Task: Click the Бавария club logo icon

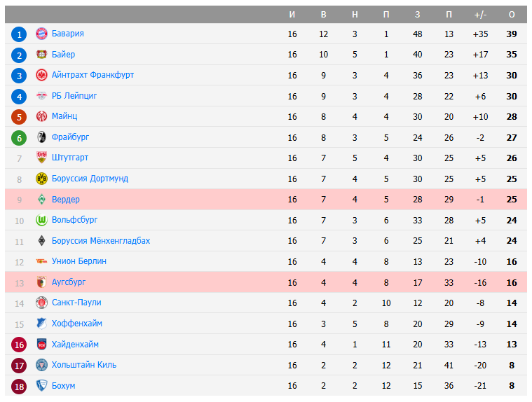Action: (41, 34)
